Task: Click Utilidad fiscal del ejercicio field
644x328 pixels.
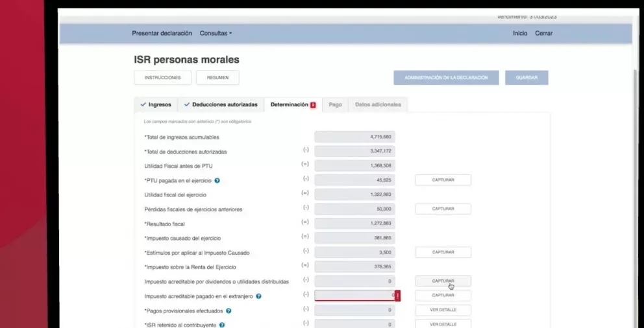Action: pos(354,194)
